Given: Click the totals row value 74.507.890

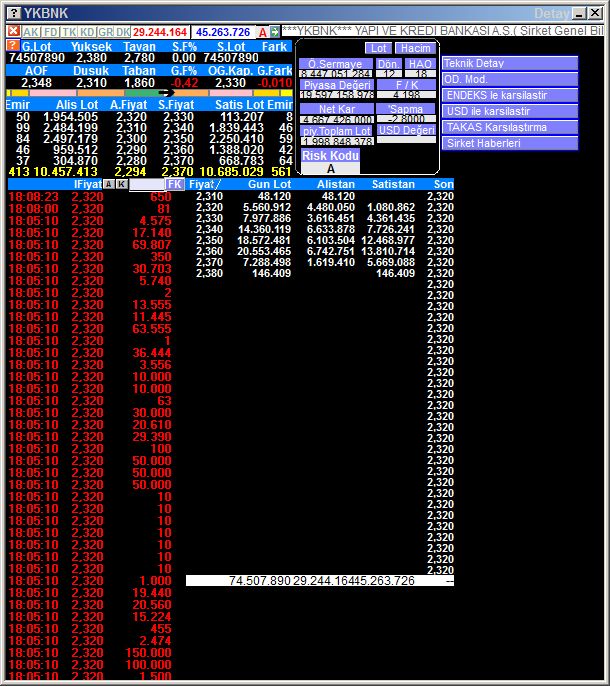Looking at the screenshot, I should 259,581.
